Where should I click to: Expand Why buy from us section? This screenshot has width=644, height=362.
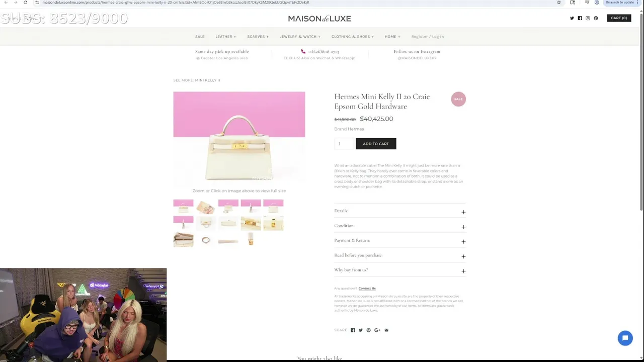[400, 270]
